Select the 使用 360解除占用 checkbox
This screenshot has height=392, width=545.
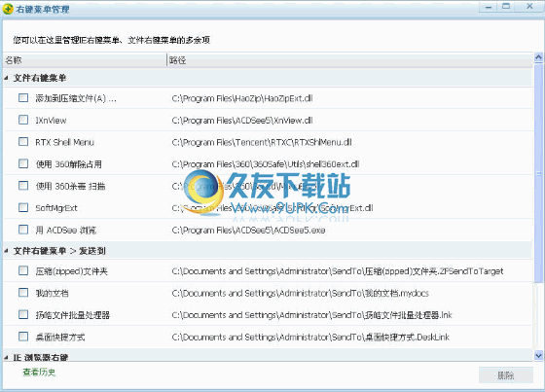[23, 163]
